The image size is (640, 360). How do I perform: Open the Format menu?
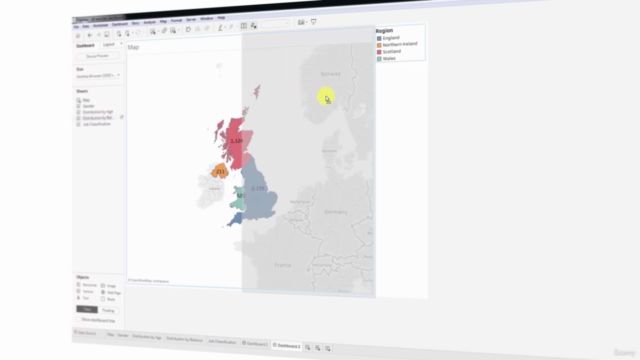click(176, 20)
